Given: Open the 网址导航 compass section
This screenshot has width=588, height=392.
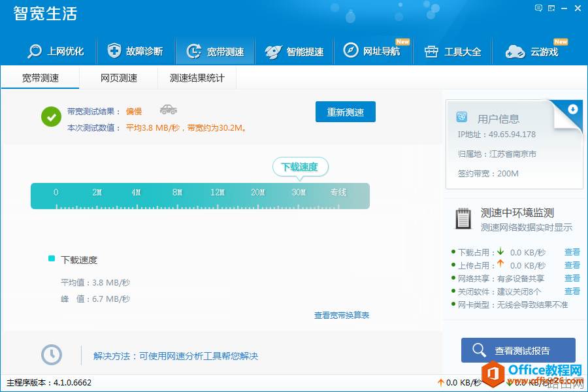Looking at the screenshot, I should pos(372,51).
